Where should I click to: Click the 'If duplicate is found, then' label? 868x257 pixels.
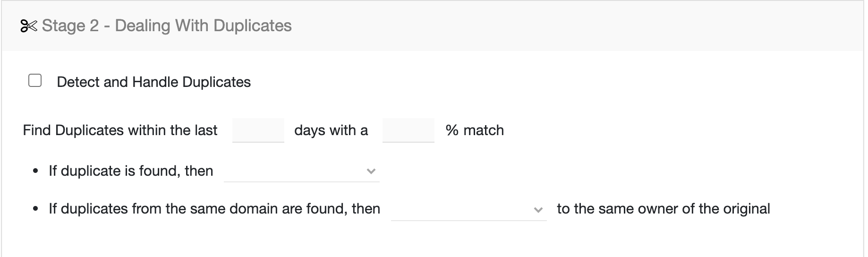tap(131, 171)
